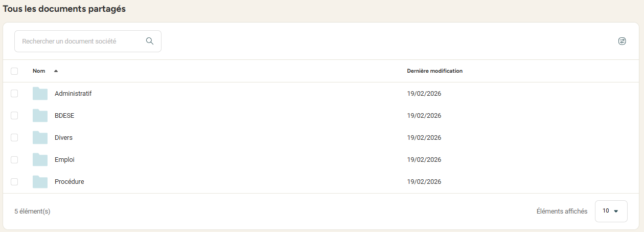Click the BDESE folder icon
644x232 pixels.
click(x=40, y=115)
